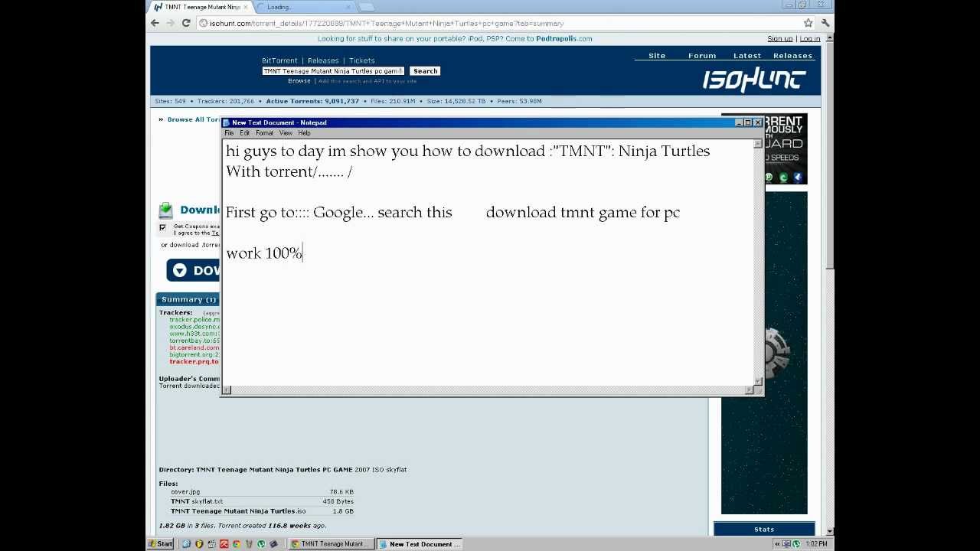The image size is (980, 551).
Task: Click the Log in link
Action: click(810, 39)
